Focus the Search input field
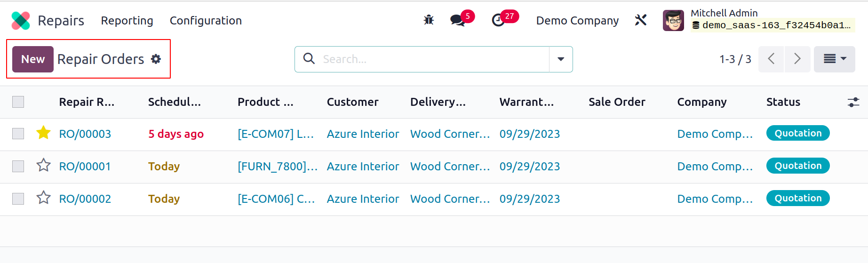 click(433, 59)
